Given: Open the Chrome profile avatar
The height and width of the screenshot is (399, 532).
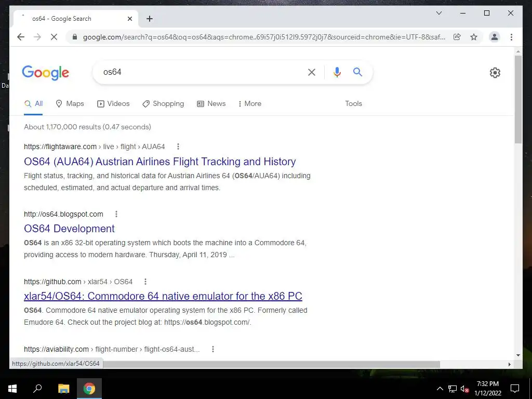Looking at the screenshot, I should point(495,37).
